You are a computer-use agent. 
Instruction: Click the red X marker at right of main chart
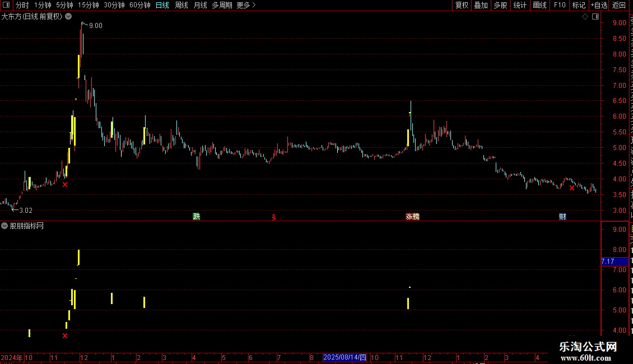coord(571,188)
